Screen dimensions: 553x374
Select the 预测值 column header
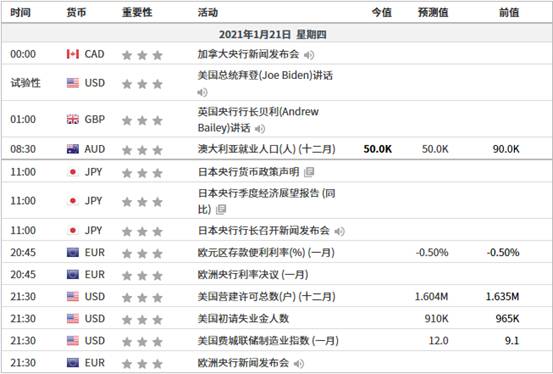(x=433, y=13)
